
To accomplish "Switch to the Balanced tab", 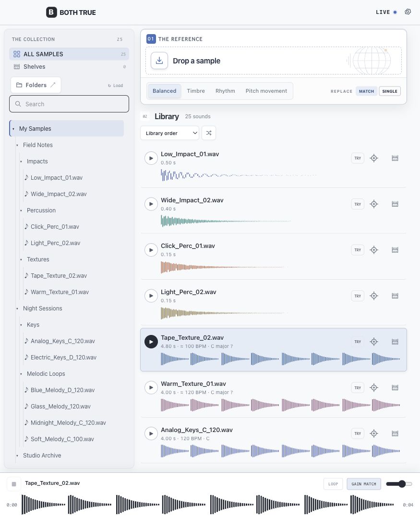I will (x=164, y=91).
